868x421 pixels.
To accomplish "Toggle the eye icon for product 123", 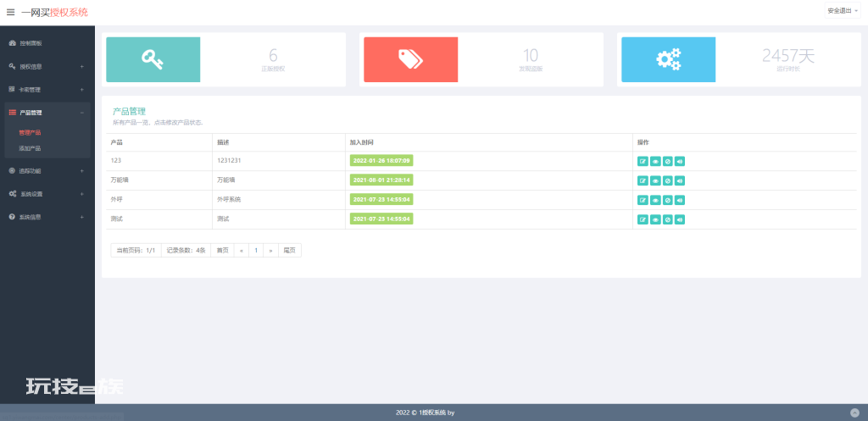I will [655, 162].
